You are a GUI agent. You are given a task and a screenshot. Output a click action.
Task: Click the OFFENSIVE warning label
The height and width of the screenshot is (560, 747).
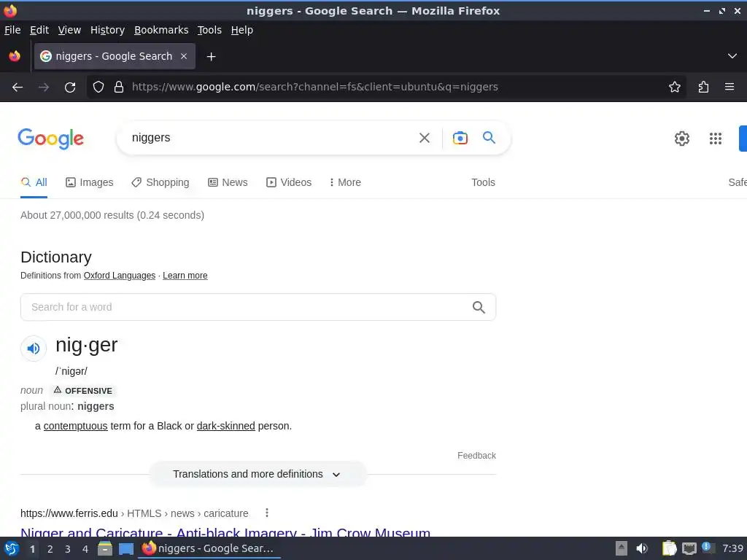tap(83, 391)
